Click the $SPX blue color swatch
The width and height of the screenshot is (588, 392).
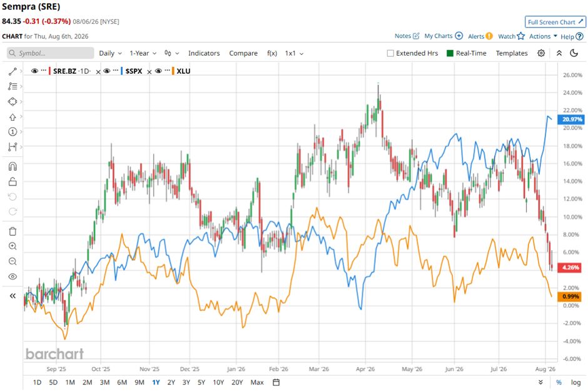click(x=122, y=71)
